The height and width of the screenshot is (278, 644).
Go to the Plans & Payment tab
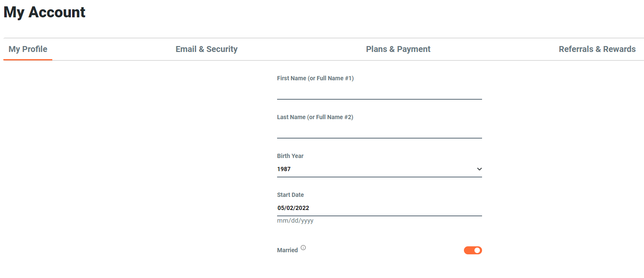(398, 49)
